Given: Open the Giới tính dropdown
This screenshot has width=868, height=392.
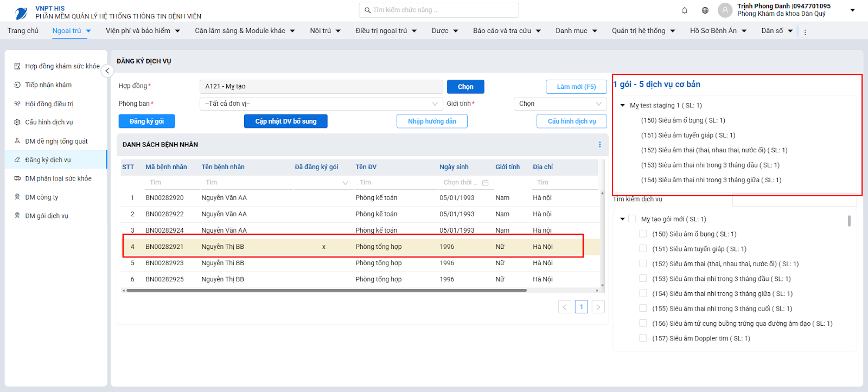Looking at the screenshot, I should 560,104.
